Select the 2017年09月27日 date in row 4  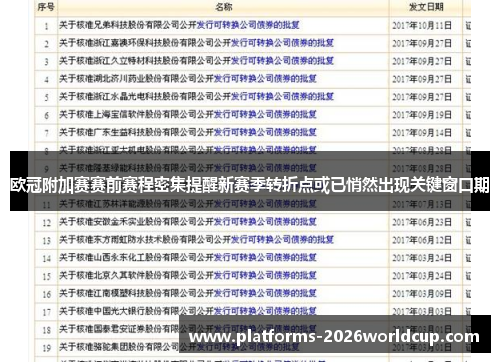point(422,79)
